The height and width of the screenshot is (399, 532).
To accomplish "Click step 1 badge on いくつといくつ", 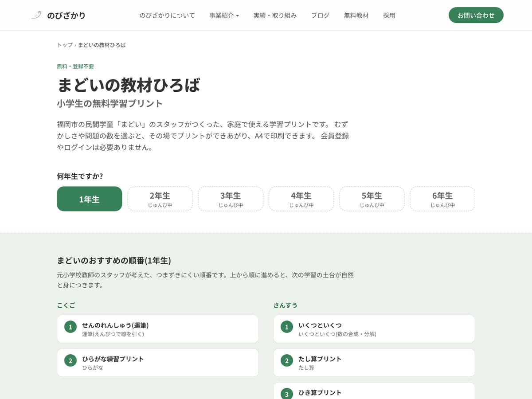I will [x=287, y=327].
